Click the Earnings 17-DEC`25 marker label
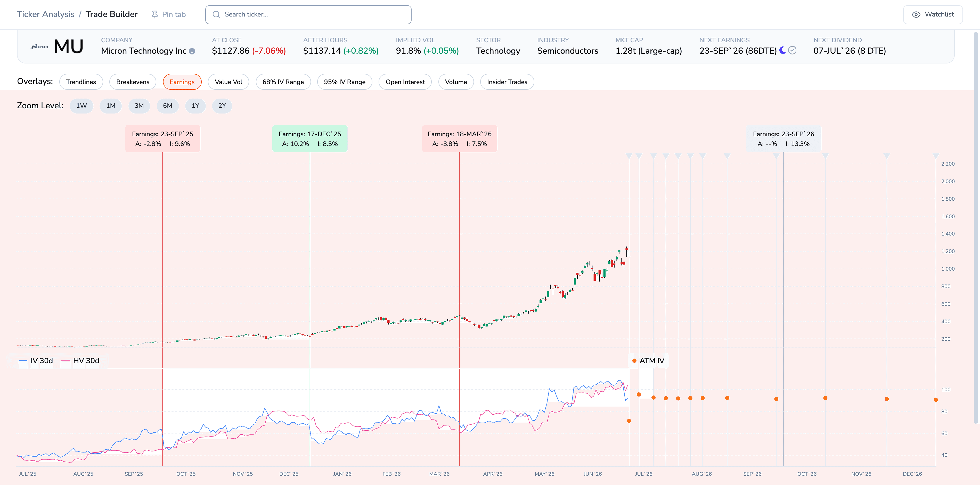 [x=310, y=139]
